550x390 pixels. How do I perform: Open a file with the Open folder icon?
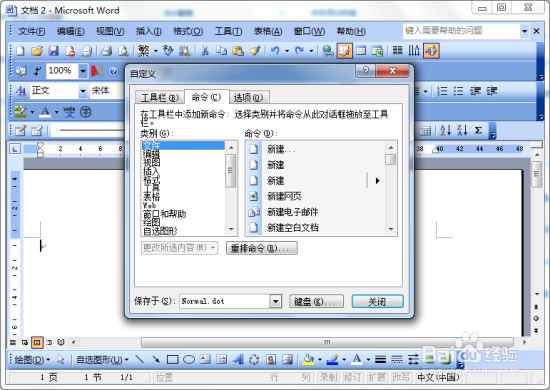36,51
